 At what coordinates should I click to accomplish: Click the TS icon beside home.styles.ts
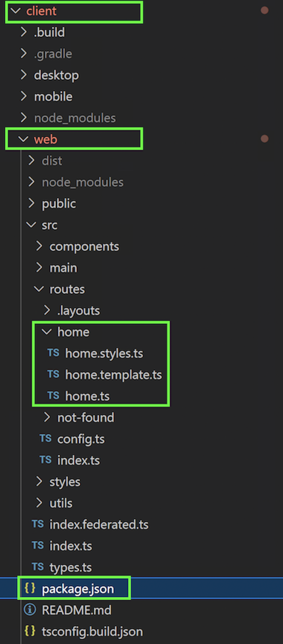click(x=53, y=353)
